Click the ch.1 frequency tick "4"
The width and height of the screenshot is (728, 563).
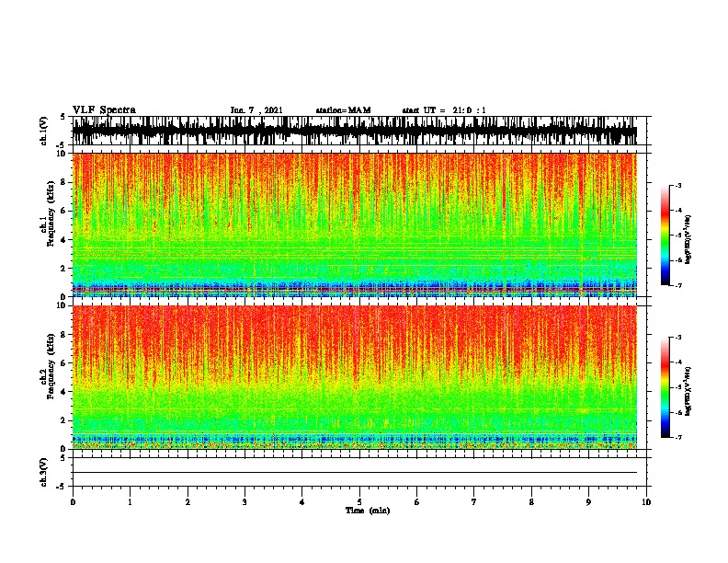coord(64,240)
